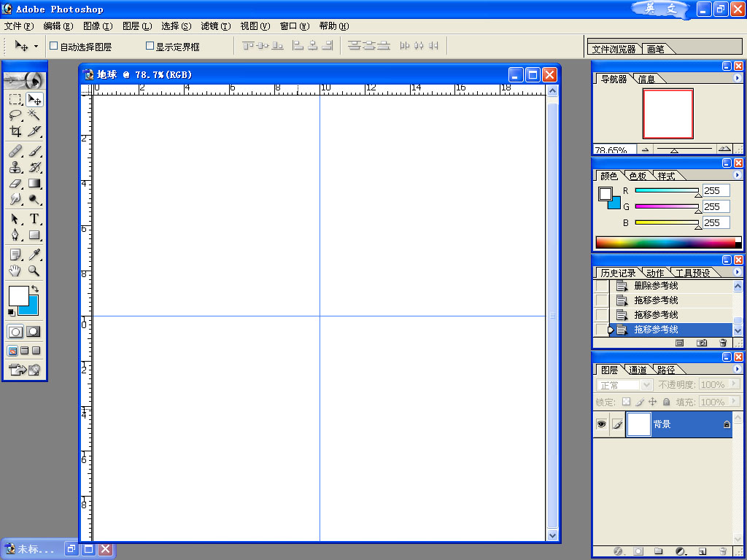
Task: Choose the Clone Stamp tool
Action: point(15,167)
